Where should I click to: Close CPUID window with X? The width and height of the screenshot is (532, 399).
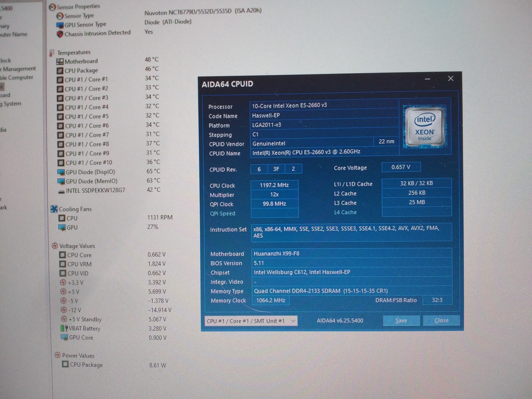coord(451,78)
